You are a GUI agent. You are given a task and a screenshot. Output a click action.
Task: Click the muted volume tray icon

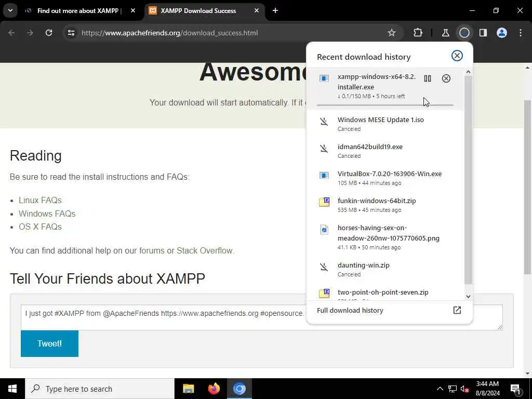pyautogui.click(x=465, y=389)
